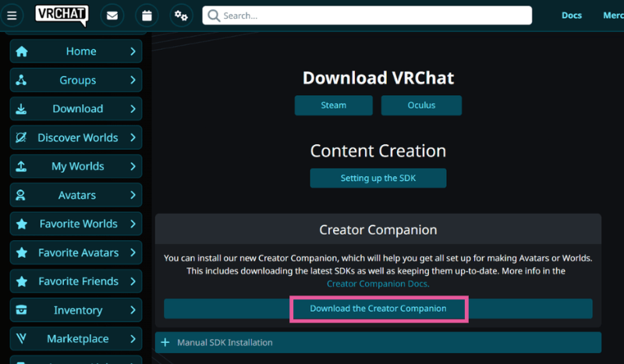Open the Docs link in header
Image resolution: width=624 pixels, height=364 pixels.
572,16
